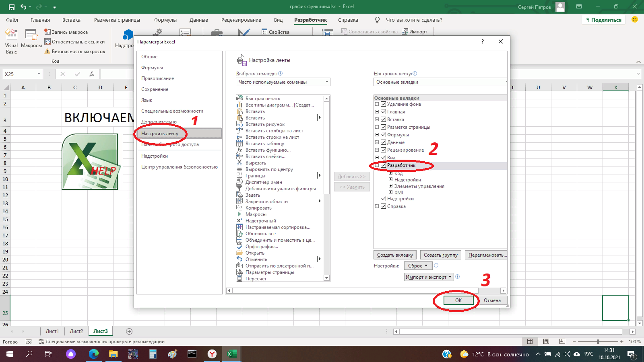644x362 pixels.
Task: Open the Windows taskbar search
Action: pyautogui.click(x=29, y=354)
